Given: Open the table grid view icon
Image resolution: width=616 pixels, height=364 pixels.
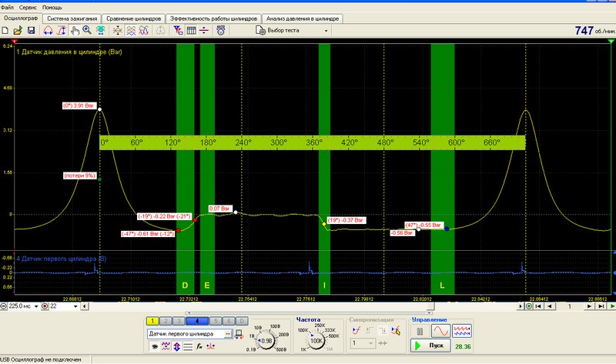Looking at the screenshot, I should 191,30.
